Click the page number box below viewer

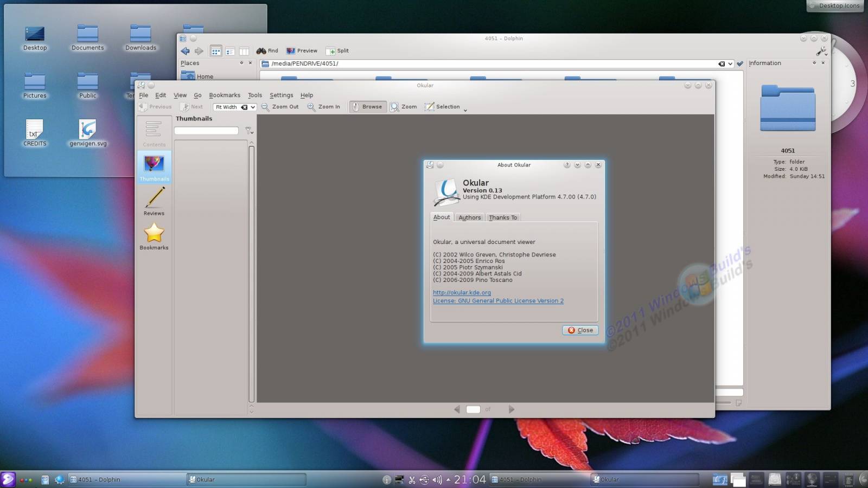(x=473, y=409)
